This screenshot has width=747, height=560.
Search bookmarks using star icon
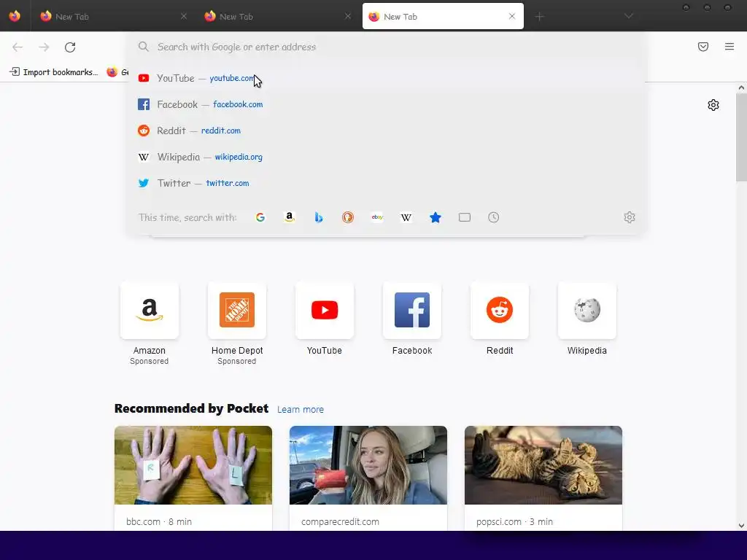click(x=436, y=217)
